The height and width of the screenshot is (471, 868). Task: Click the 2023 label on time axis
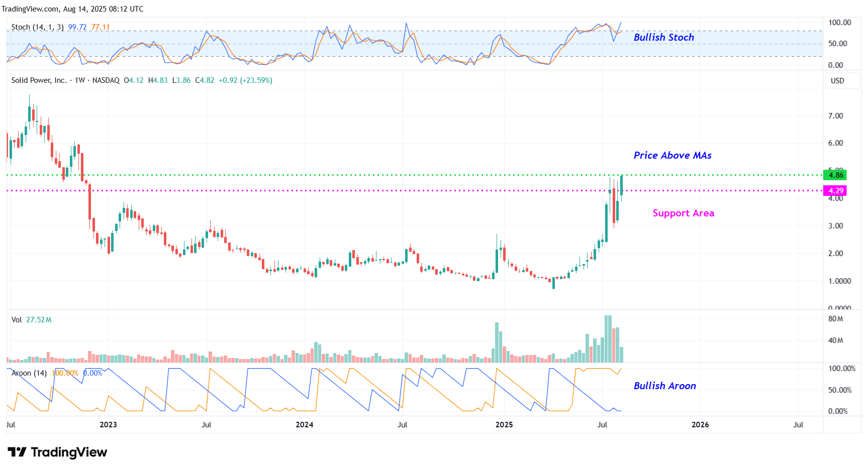108,425
